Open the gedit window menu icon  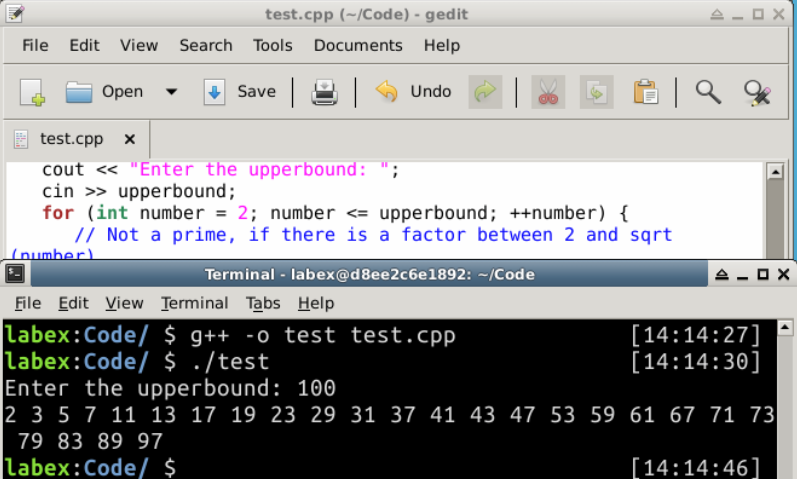(13, 13)
